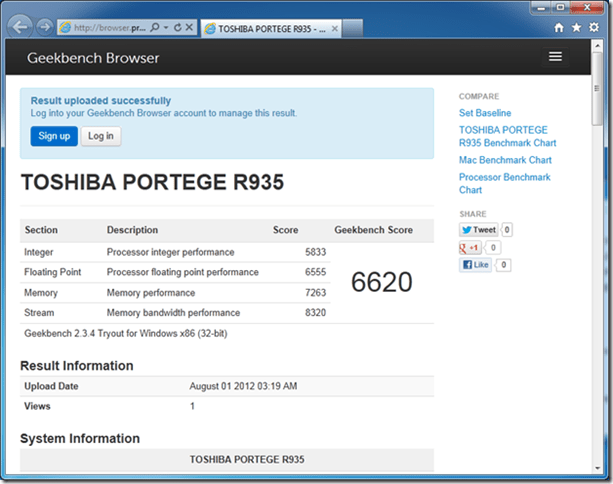Open the browser Home icon

coord(559,27)
